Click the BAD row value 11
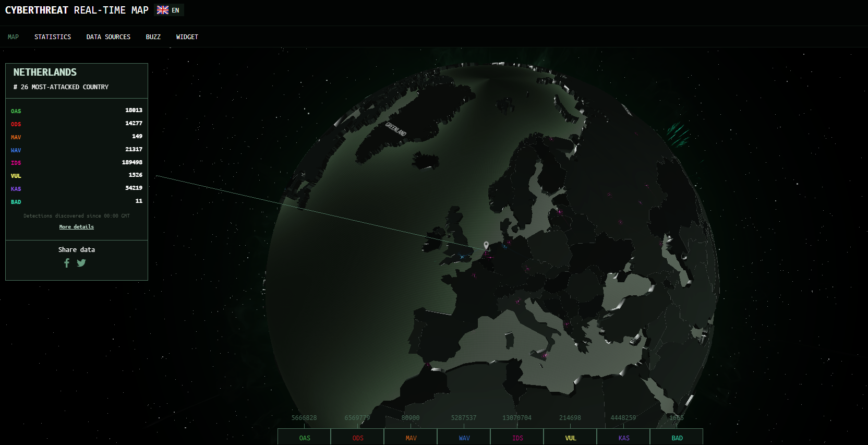 [x=139, y=201]
